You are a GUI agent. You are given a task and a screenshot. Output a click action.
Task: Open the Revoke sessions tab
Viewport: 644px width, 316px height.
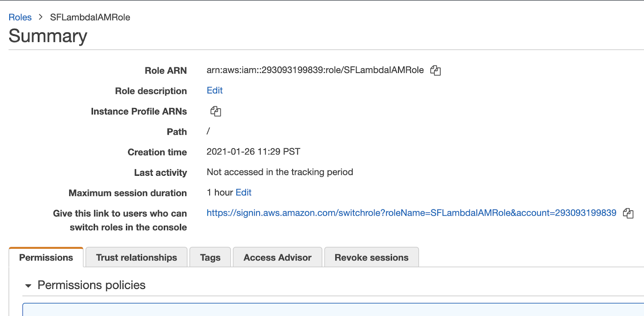click(x=371, y=258)
